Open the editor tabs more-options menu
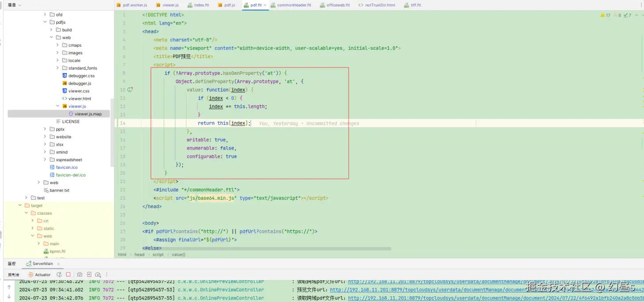Screen dimensions: 644x302 (641, 5)
